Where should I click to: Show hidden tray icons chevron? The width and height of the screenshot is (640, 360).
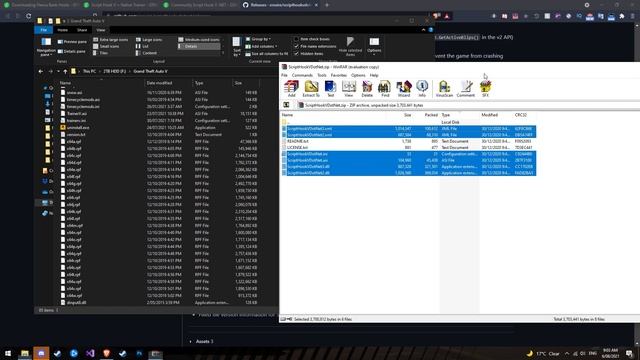[567, 353]
